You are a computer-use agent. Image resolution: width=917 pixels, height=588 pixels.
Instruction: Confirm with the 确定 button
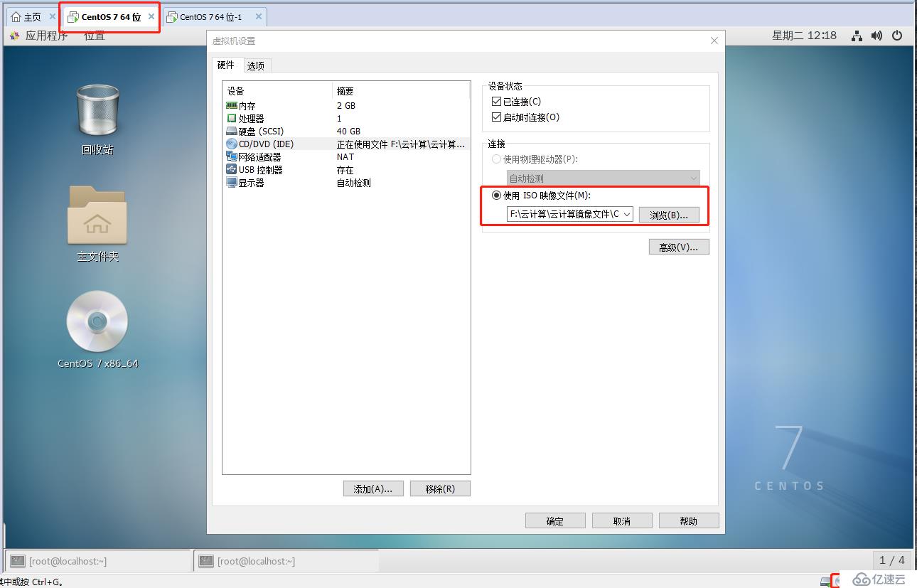pyautogui.click(x=555, y=520)
